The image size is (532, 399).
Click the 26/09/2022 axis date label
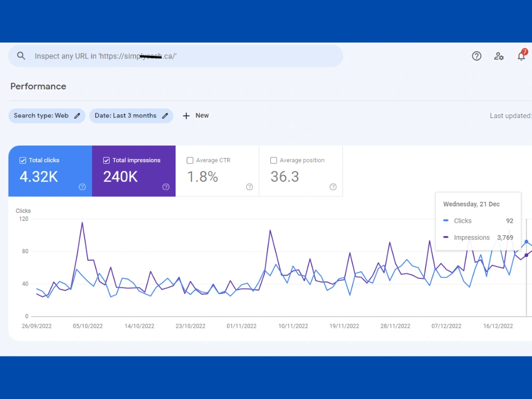(x=37, y=326)
